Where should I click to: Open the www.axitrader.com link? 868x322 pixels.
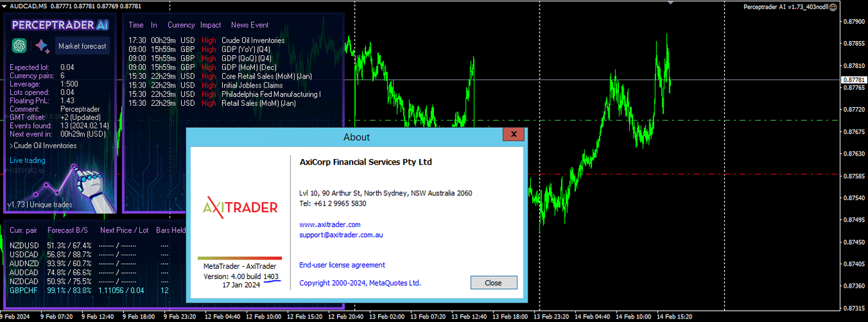tap(330, 224)
